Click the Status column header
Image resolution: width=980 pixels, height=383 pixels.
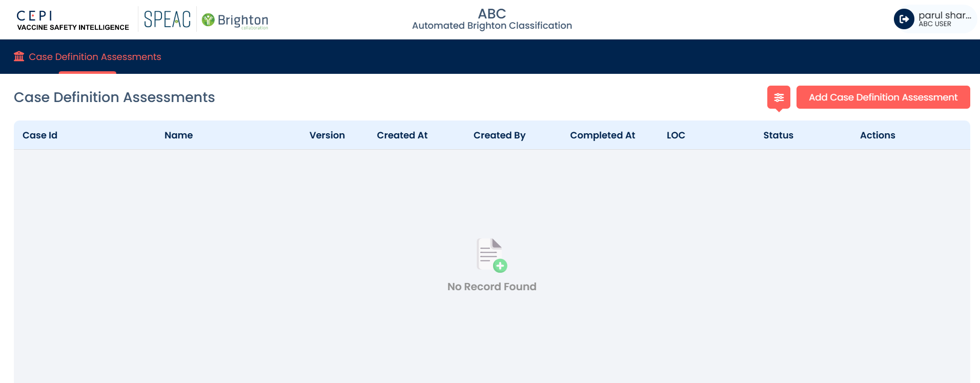[x=778, y=135]
